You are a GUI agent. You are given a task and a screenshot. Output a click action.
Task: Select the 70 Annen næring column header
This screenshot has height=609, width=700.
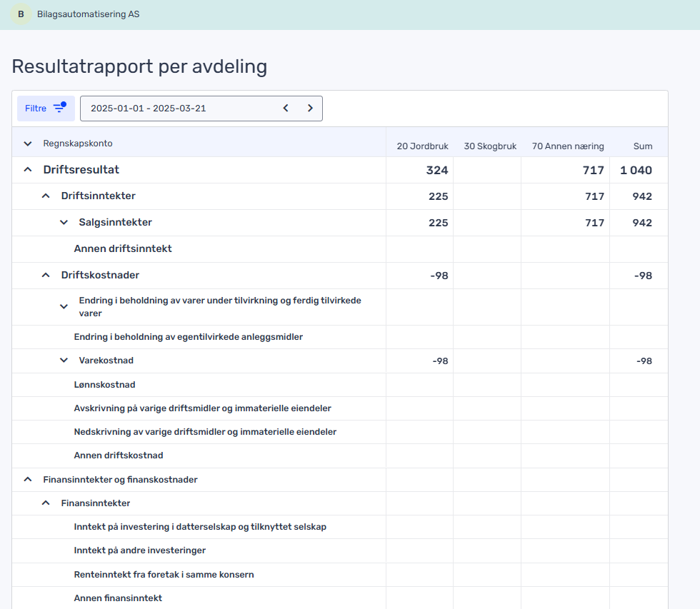pos(568,146)
